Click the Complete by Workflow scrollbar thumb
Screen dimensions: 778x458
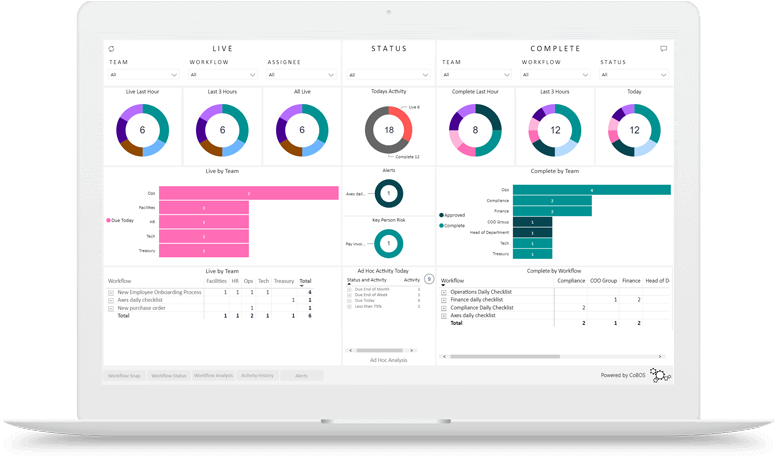point(505,356)
